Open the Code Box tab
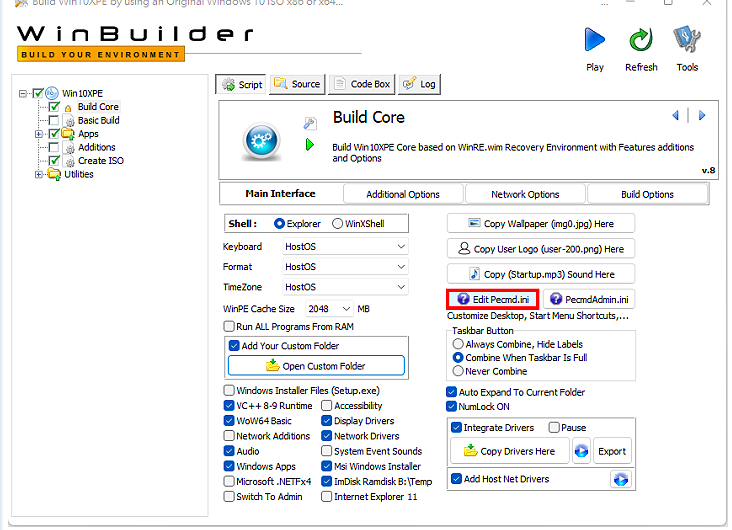732x530 pixels. pos(362,85)
